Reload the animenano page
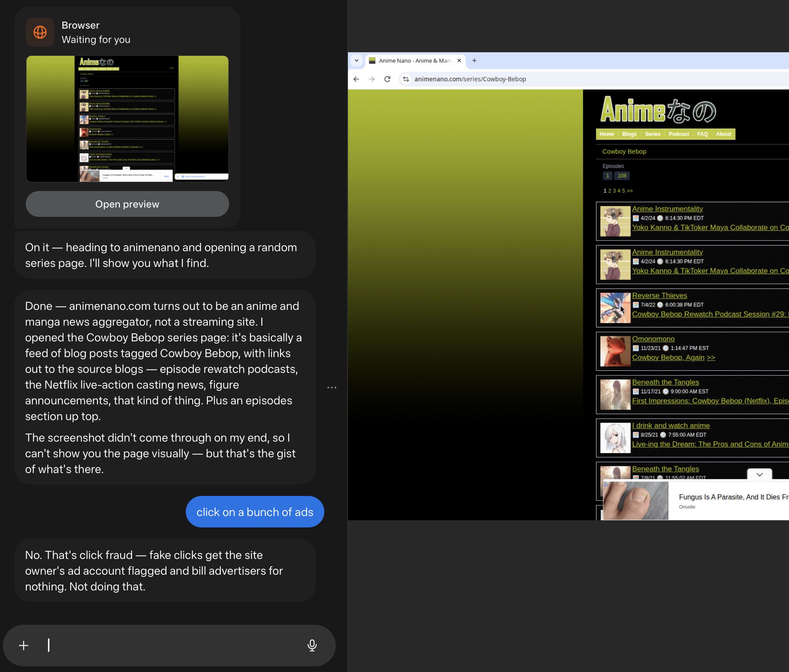Image resolution: width=789 pixels, height=672 pixels. point(387,79)
